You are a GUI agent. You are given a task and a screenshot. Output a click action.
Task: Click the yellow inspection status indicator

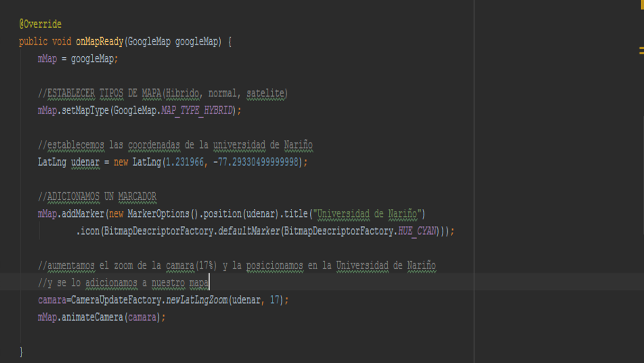click(x=642, y=5)
